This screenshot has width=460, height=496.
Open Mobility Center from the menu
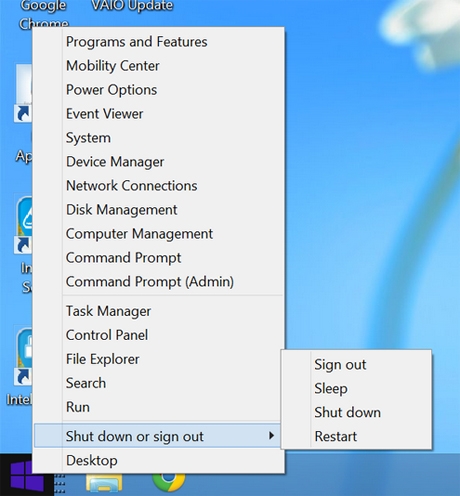point(159,66)
